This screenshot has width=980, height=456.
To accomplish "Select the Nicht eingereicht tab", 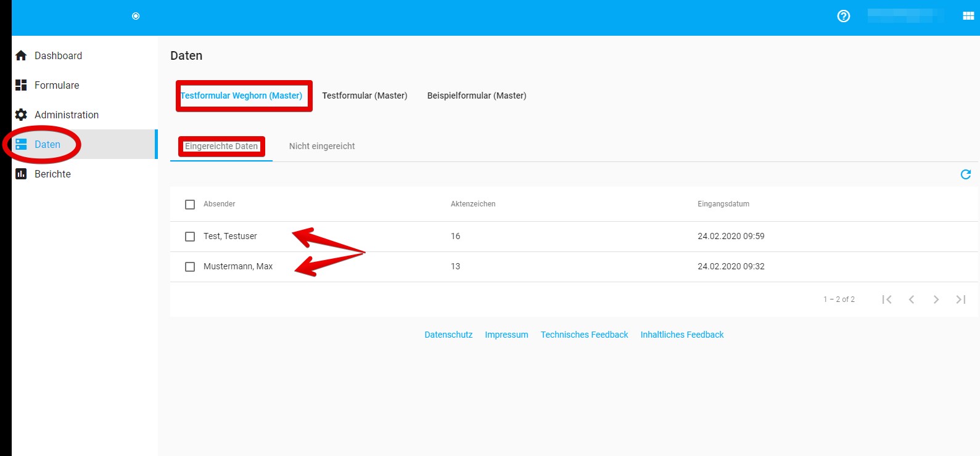I will [x=322, y=146].
